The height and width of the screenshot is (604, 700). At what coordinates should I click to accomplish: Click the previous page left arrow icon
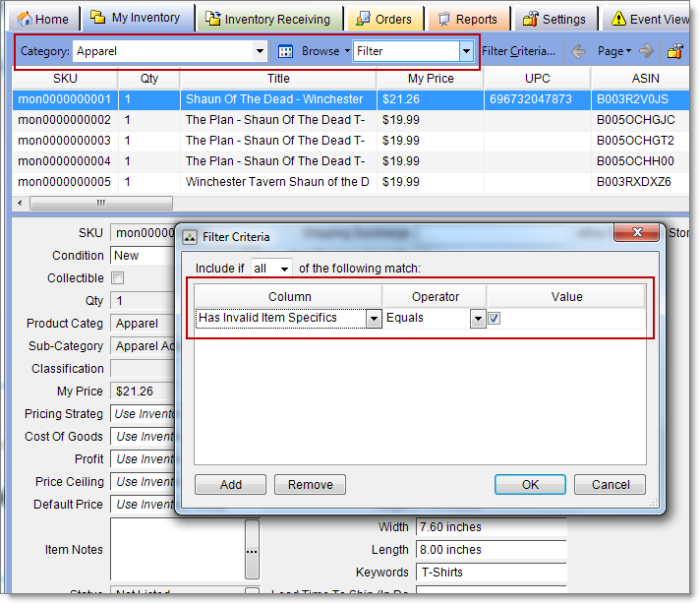click(x=579, y=51)
